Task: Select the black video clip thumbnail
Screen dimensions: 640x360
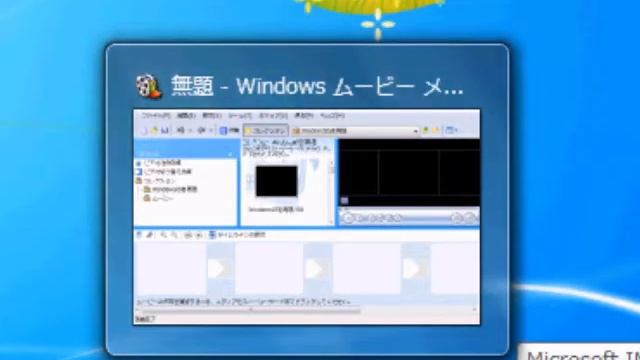Action: point(276,181)
